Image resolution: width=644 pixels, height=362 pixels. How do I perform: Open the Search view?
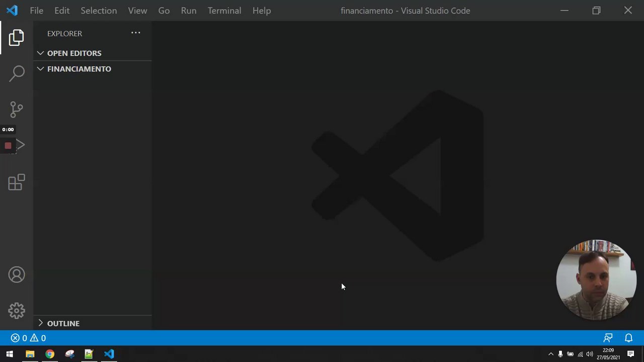point(17,73)
